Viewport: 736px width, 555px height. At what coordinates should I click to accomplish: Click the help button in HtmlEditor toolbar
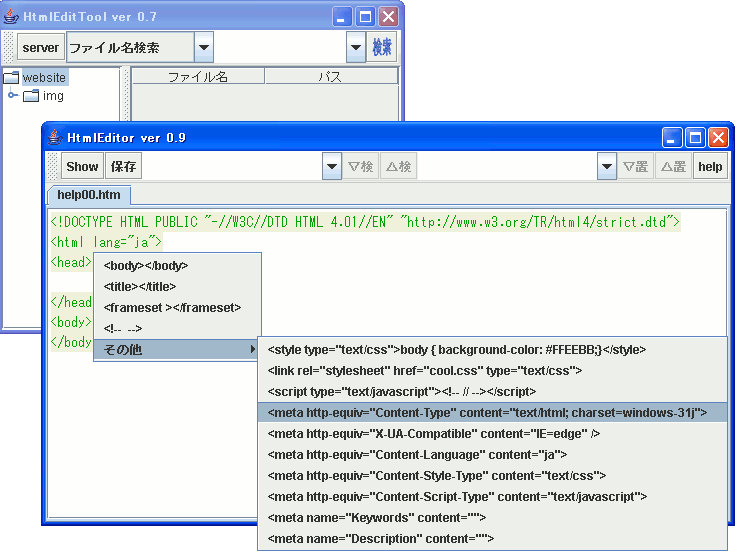[x=710, y=167]
